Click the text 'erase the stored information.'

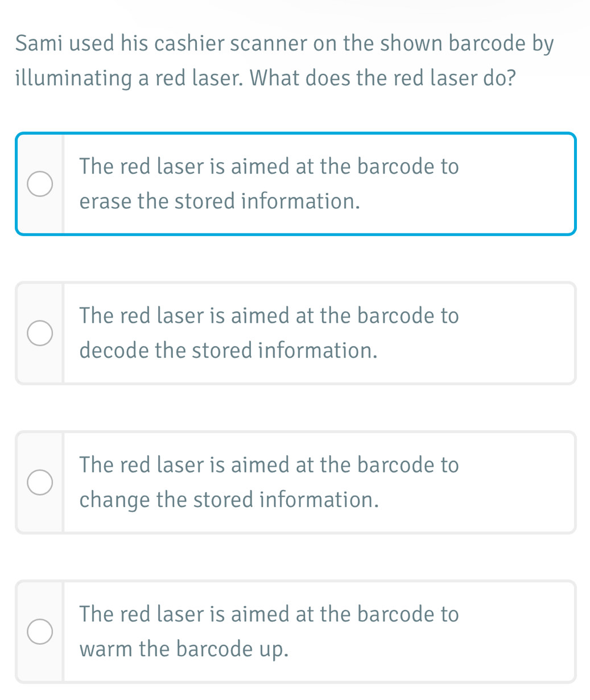point(220,201)
